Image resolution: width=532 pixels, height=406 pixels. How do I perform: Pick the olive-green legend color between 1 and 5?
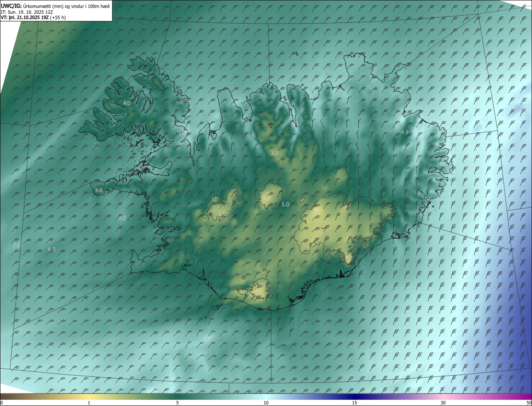pos(133,396)
